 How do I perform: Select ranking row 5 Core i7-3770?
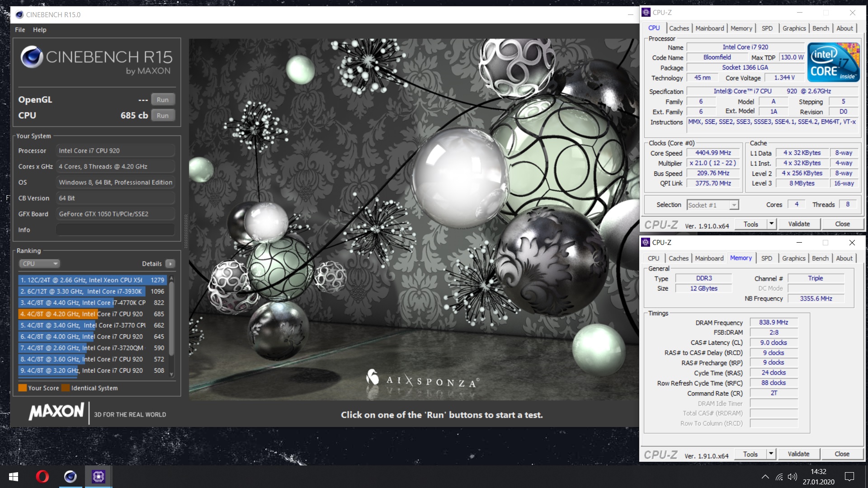tap(93, 325)
